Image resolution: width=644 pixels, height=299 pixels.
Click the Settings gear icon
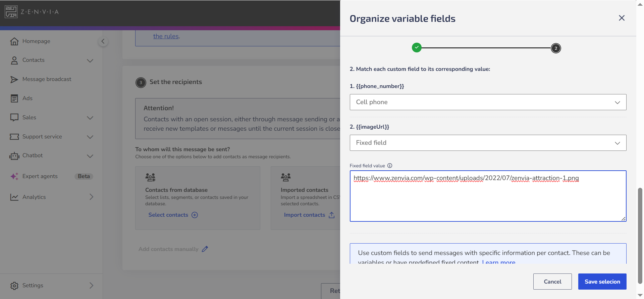tap(14, 286)
